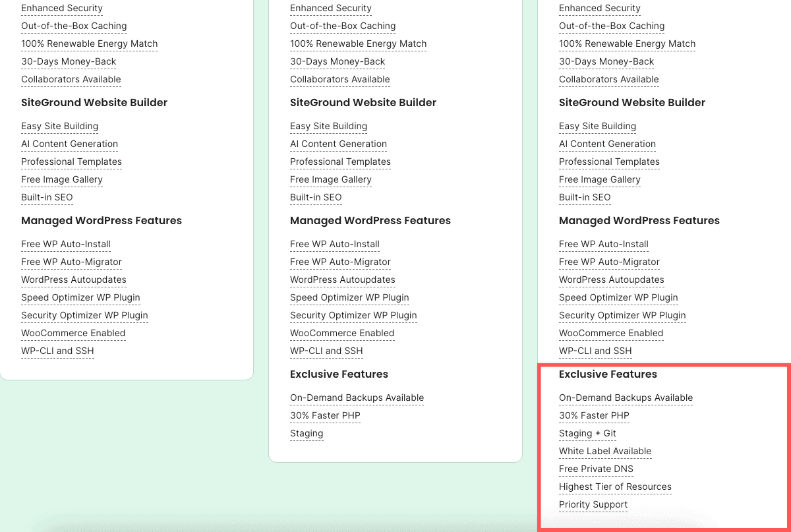Click the Free Private DNS feature
The image size is (791, 532).
coord(596,469)
